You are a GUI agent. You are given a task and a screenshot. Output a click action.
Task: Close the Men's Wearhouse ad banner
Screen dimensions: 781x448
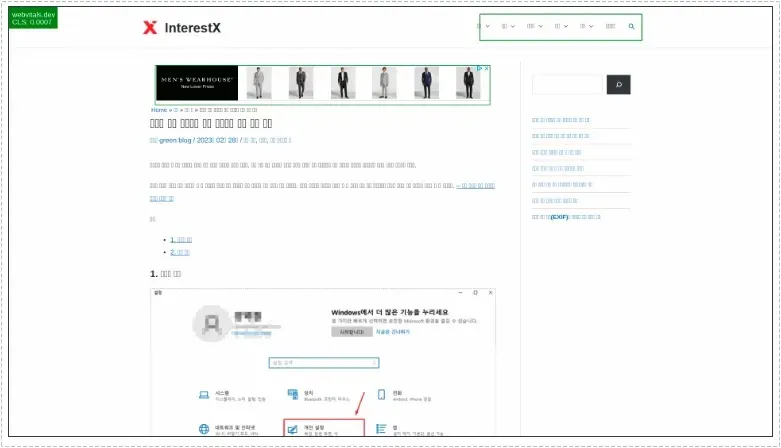(x=487, y=68)
